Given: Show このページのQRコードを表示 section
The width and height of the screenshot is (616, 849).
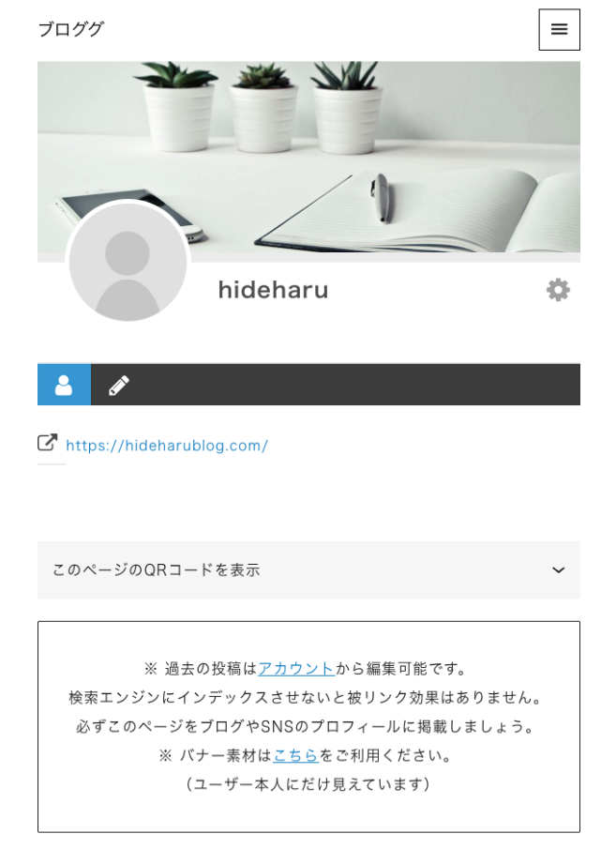Looking at the screenshot, I should tap(308, 570).
